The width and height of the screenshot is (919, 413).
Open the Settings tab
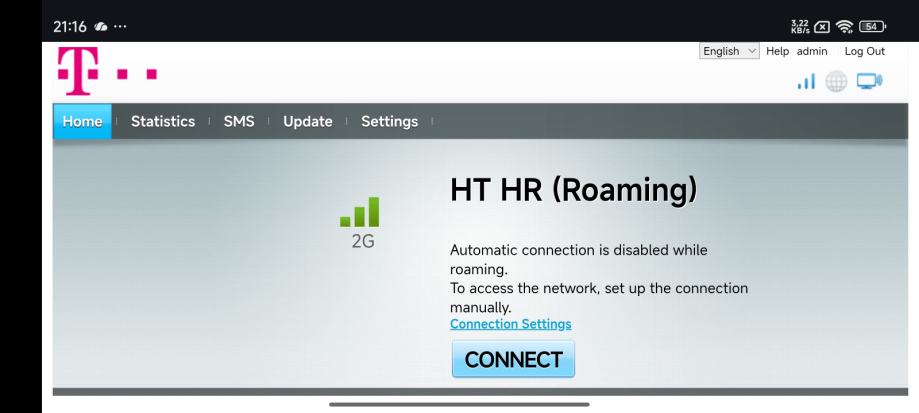point(389,121)
